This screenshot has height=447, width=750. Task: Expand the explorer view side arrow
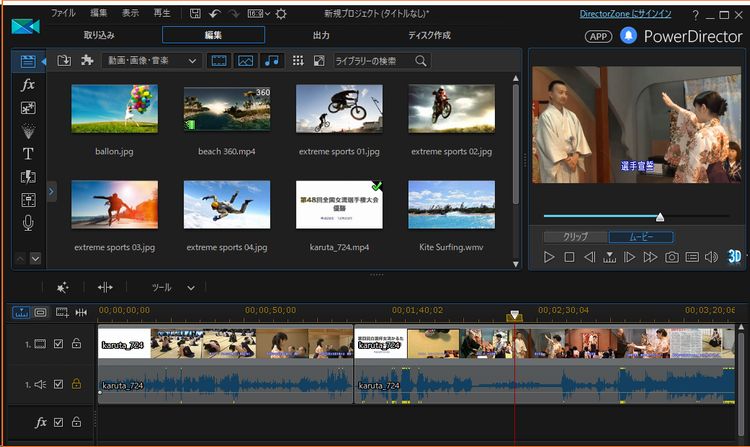coord(52,191)
